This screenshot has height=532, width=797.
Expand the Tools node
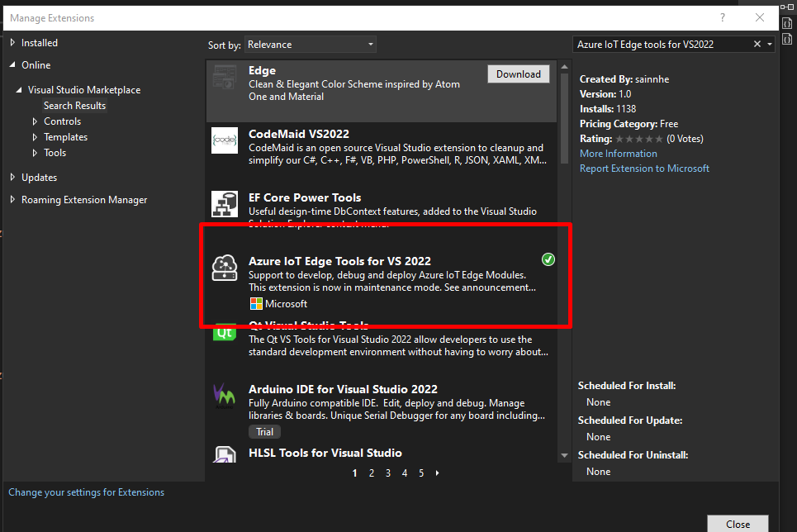tap(35, 153)
